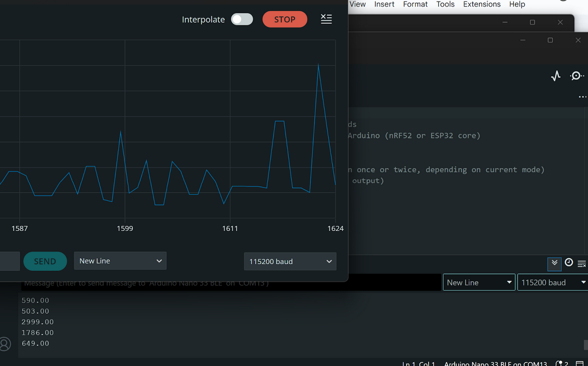The image size is (588, 366).
Task: Toggle timestamp clock icon
Action: [x=569, y=263]
